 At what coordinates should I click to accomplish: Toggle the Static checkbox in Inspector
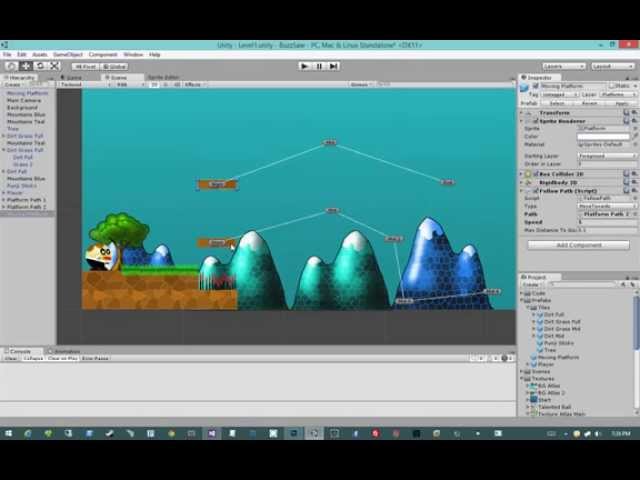(x=612, y=86)
